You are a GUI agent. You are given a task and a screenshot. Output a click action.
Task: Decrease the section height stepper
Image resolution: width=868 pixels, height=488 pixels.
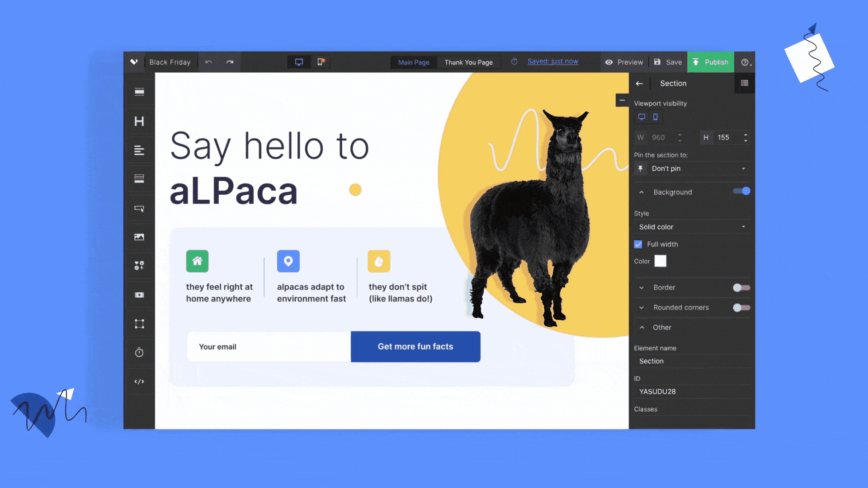745,141
